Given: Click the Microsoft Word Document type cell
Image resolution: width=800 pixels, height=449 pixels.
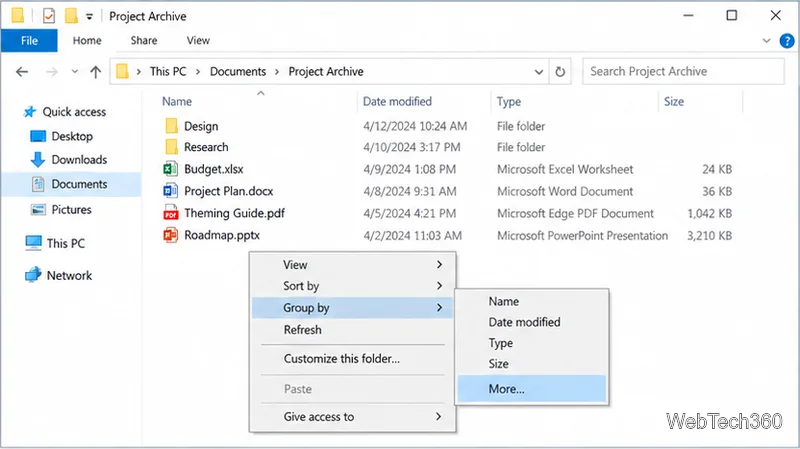Looking at the screenshot, I should 565,191.
